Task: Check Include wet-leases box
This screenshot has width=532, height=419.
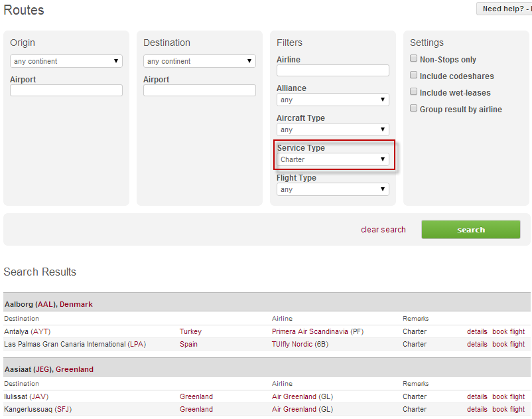Action: point(414,92)
